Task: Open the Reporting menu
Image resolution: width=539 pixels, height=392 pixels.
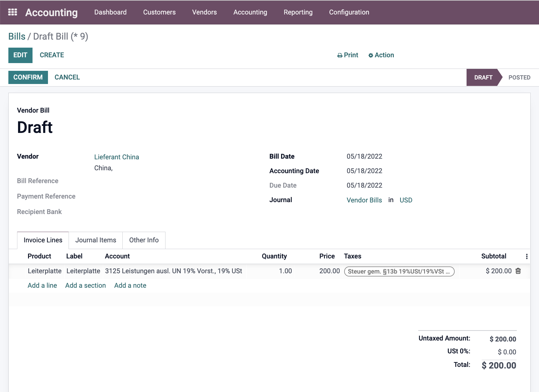Action: (x=298, y=12)
